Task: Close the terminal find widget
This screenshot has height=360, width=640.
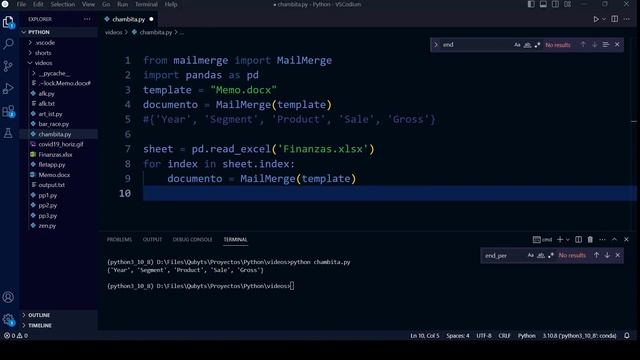Action: coord(618,255)
